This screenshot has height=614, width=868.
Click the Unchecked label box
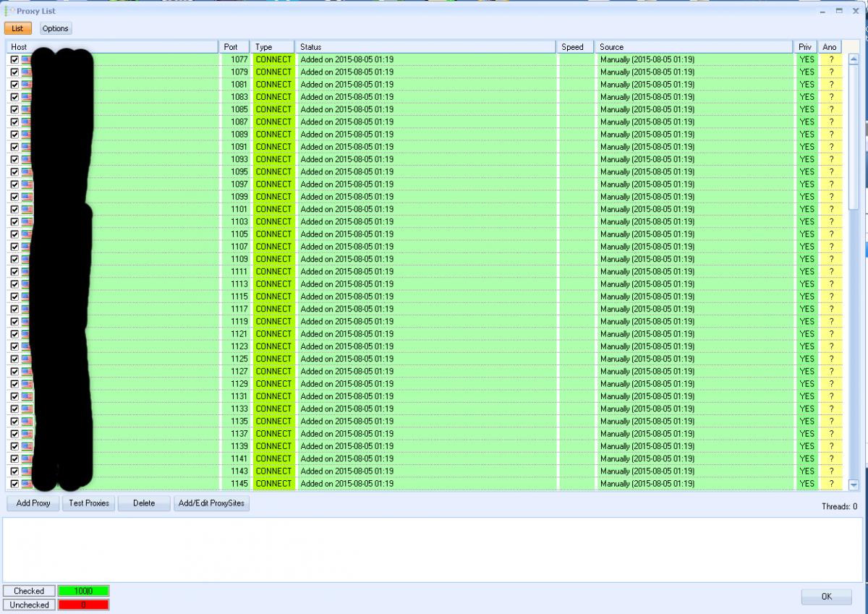pyautogui.click(x=29, y=605)
